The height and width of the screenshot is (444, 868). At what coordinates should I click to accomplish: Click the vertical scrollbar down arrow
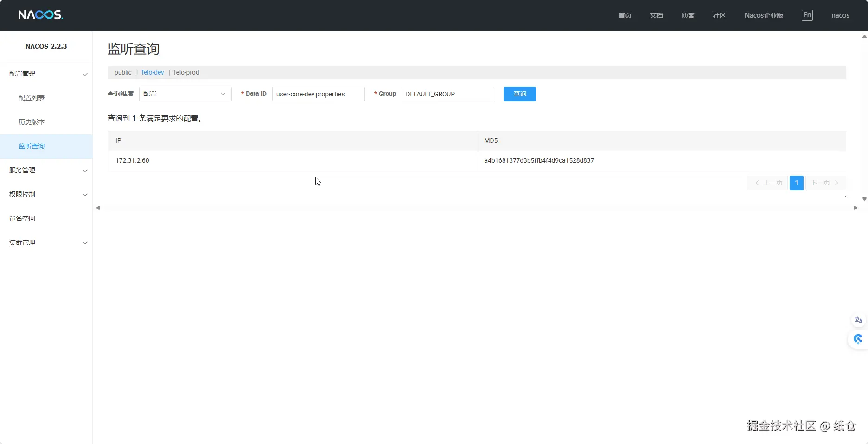pyautogui.click(x=864, y=199)
